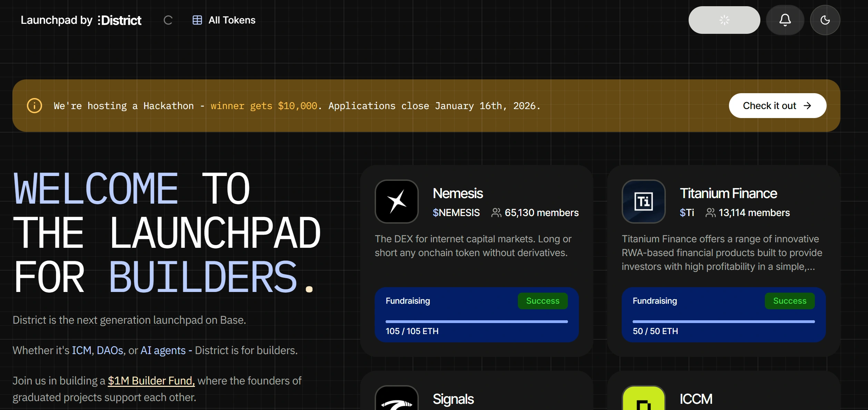868x410 pixels.
Task: Open the Nemesis star logo icon
Action: coord(397,202)
